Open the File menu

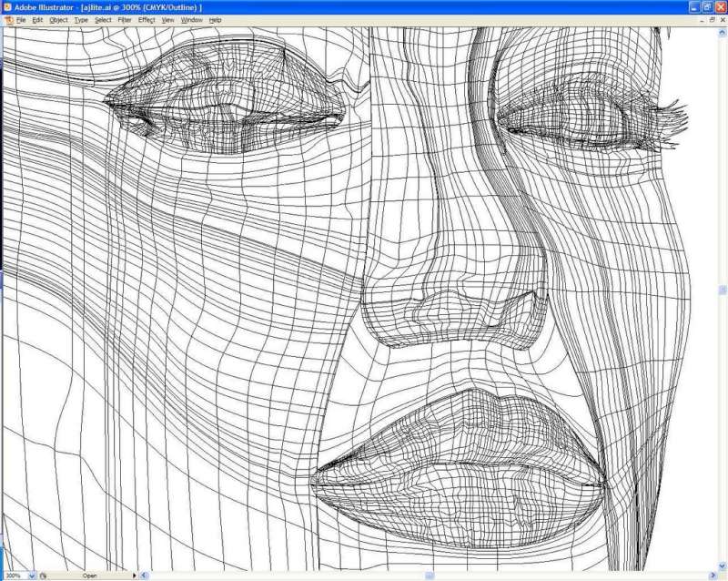click(22, 19)
